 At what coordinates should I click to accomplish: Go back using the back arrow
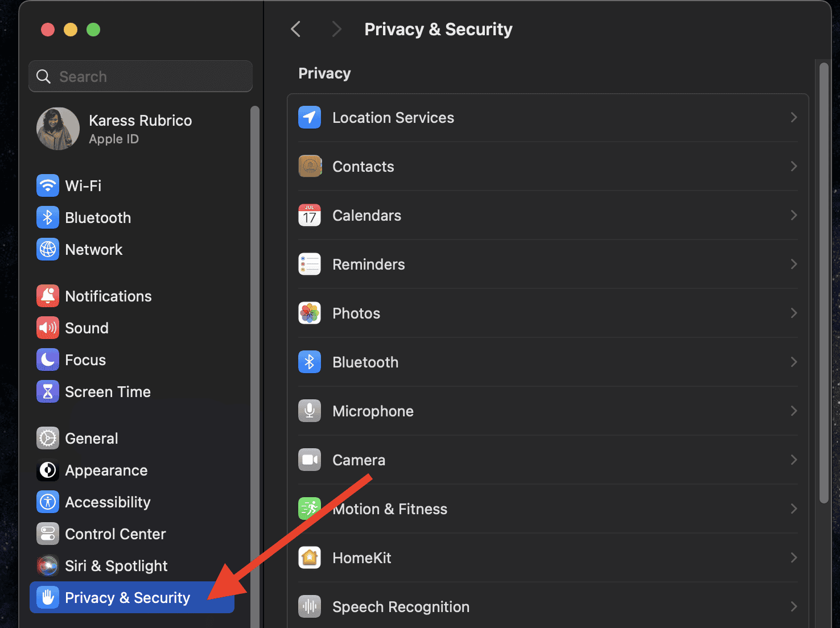pos(296,30)
